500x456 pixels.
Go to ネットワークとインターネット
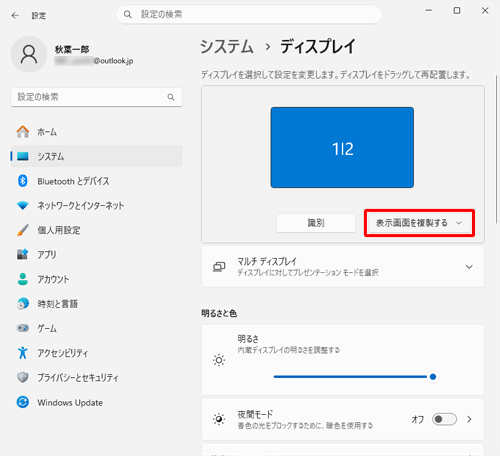coord(96,205)
